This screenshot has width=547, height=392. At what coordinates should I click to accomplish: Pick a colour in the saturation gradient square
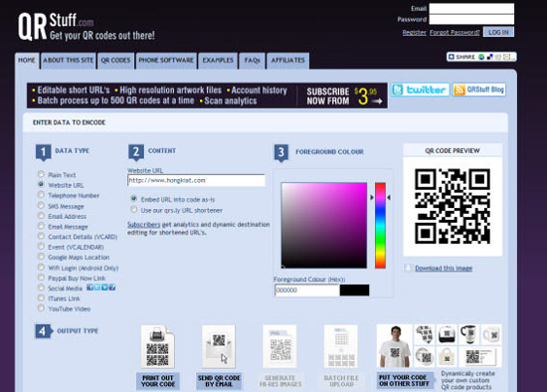coord(324,226)
